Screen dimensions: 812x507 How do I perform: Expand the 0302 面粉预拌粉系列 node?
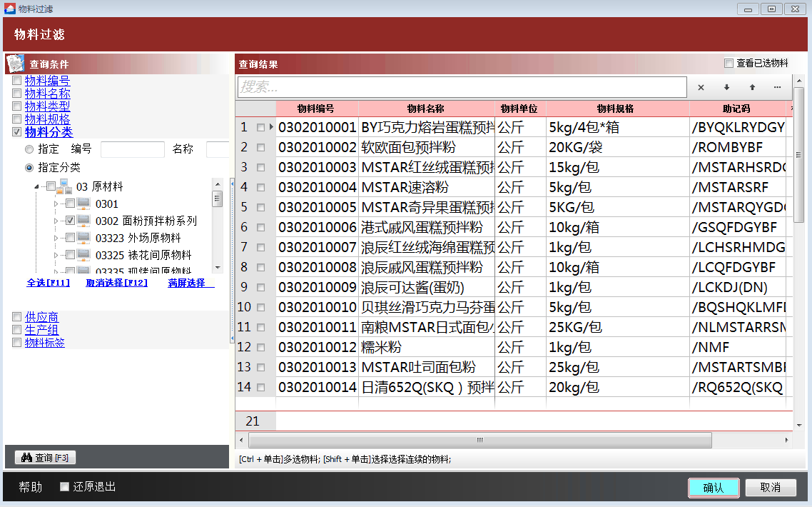pyautogui.click(x=56, y=221)
